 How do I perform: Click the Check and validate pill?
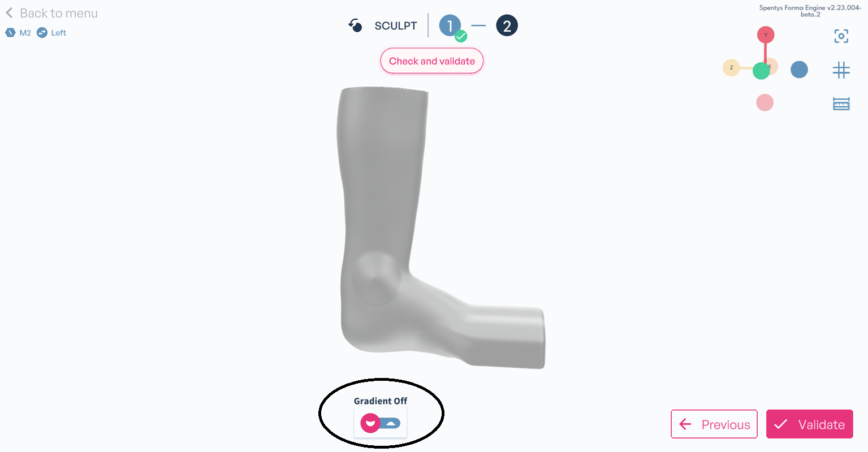pos(432,61)
